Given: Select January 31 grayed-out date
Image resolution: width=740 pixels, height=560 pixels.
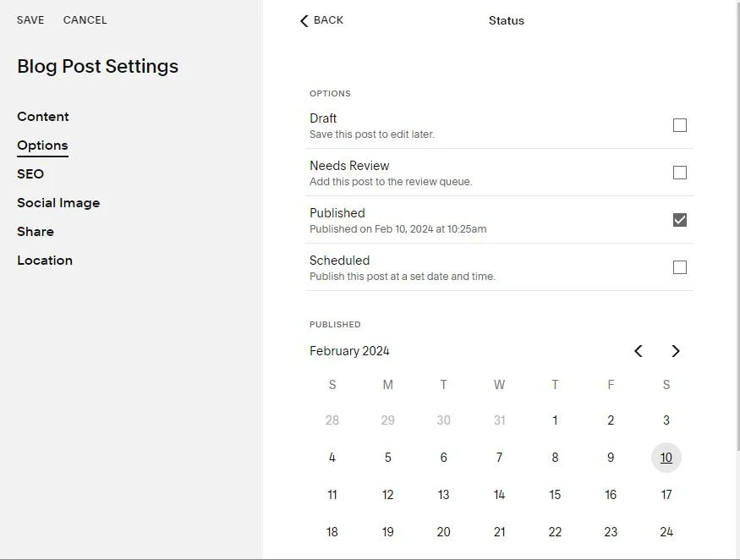Looking at the screenshot, I should click(x=499, y=420).
